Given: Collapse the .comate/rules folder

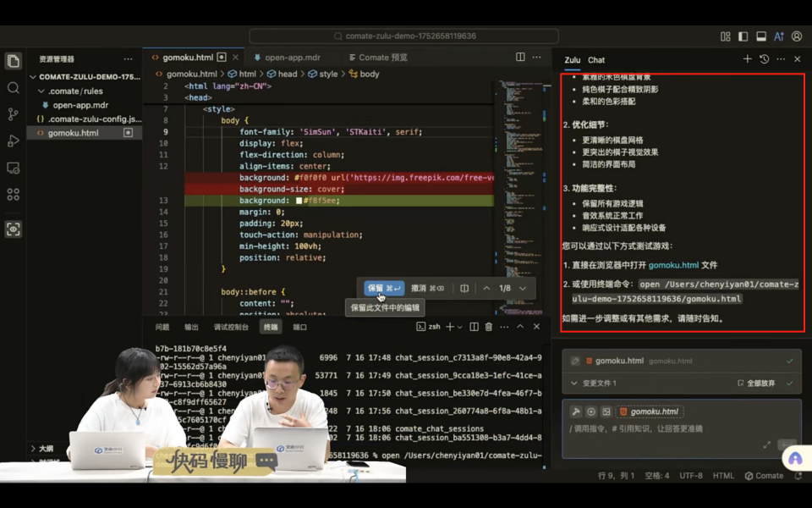Looking at the screenshot, I should 41,91.
